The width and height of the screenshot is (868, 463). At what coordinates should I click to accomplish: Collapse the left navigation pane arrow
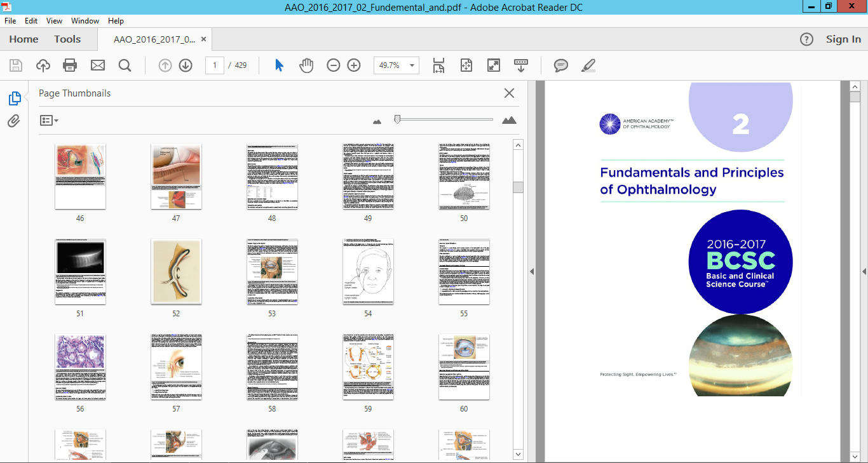(532, 272)
